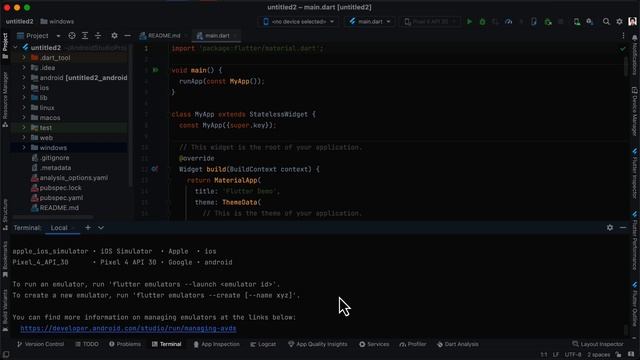
Task: Click the run gutter arrow beside main()
Action: pos(156,70)
